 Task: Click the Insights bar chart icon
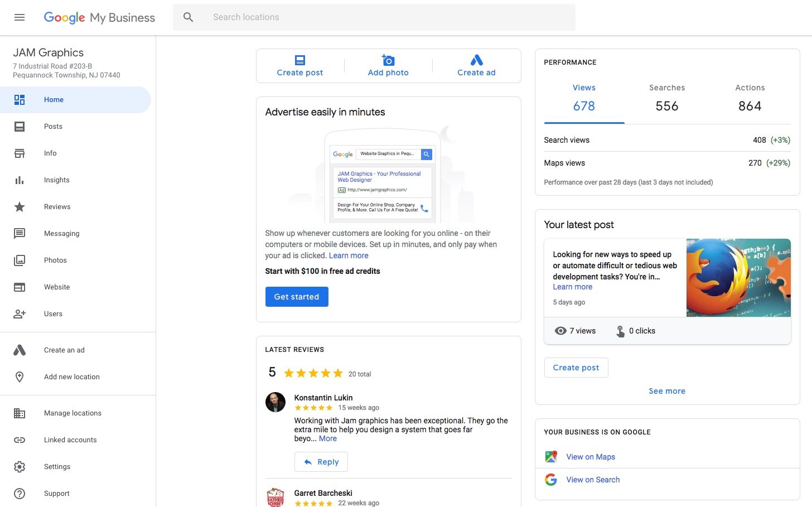point(20,180)
